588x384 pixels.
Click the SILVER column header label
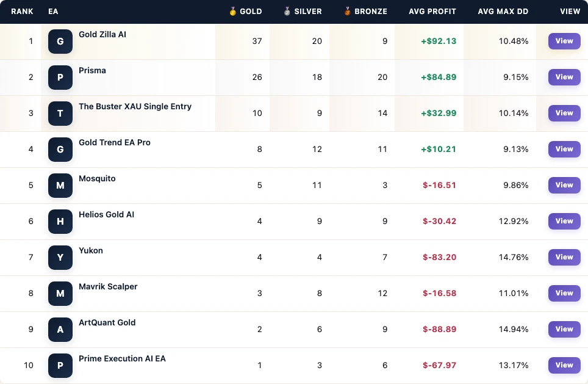[308, 12]
